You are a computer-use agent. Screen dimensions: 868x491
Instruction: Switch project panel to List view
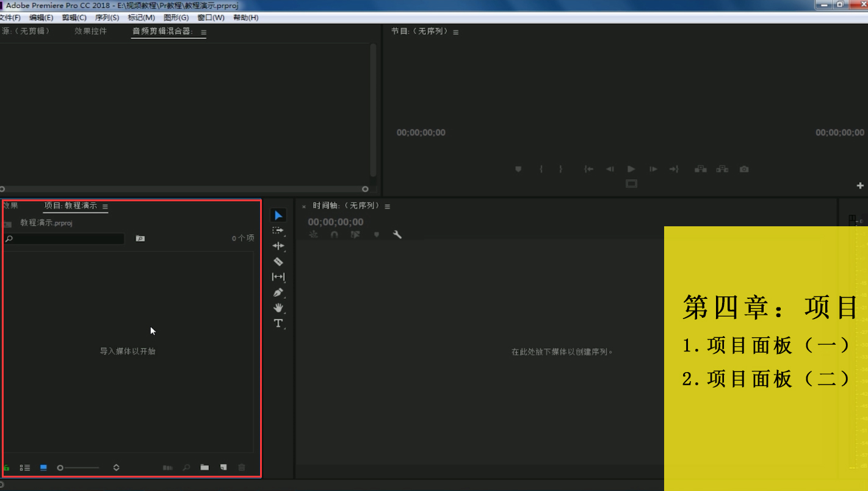click(x=25, y=468)
